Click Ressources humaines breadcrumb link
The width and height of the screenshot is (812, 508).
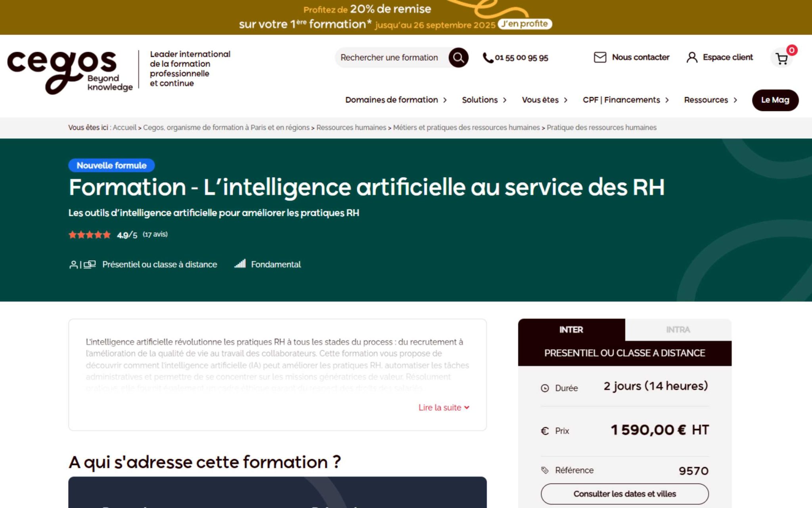(351, 127)
